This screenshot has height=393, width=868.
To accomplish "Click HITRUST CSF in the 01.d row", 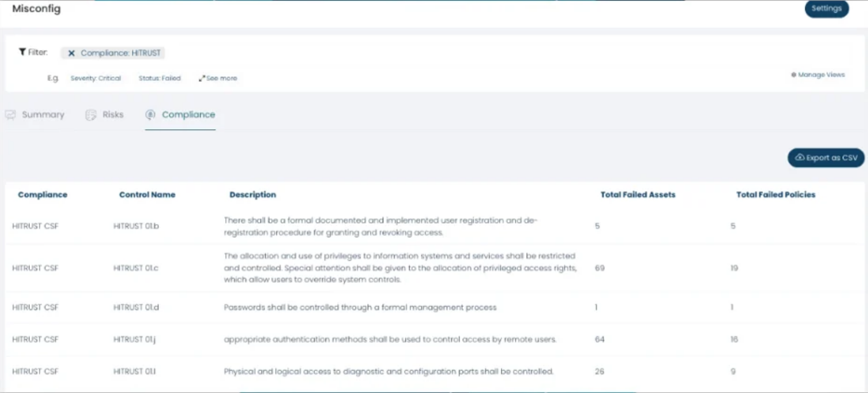I will (x=35, y=308).
